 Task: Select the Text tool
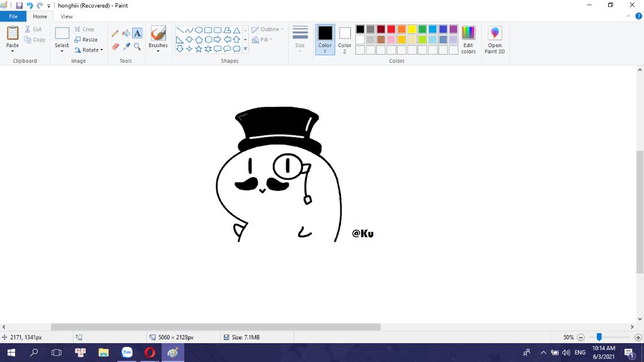(137, 33)
